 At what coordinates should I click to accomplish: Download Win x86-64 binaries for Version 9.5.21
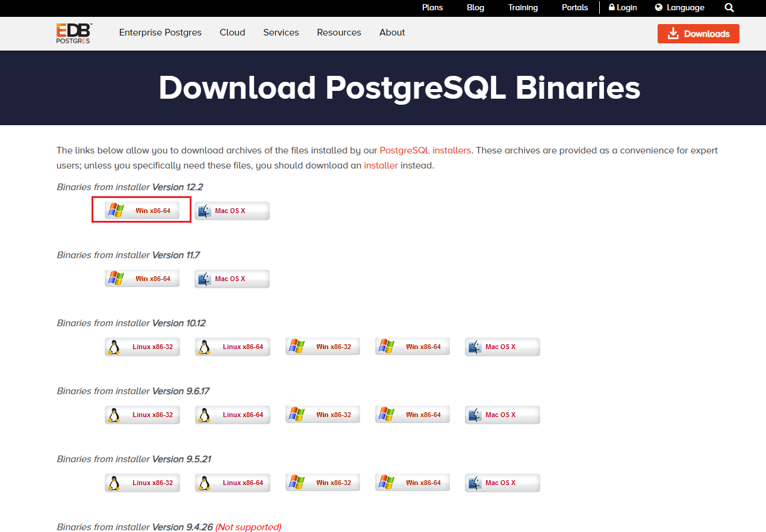pyautogui.click(x=412, y=482)
